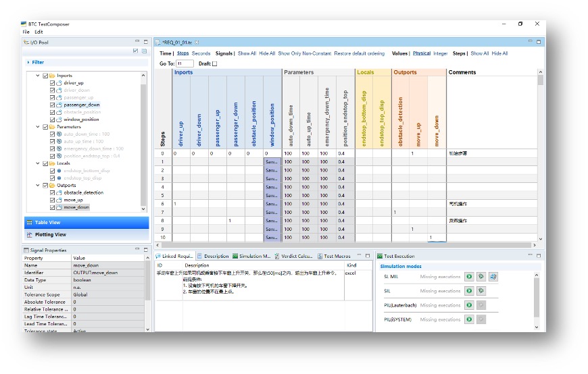Toggle the window_position checkbox
588x374 pixels.
53,119
